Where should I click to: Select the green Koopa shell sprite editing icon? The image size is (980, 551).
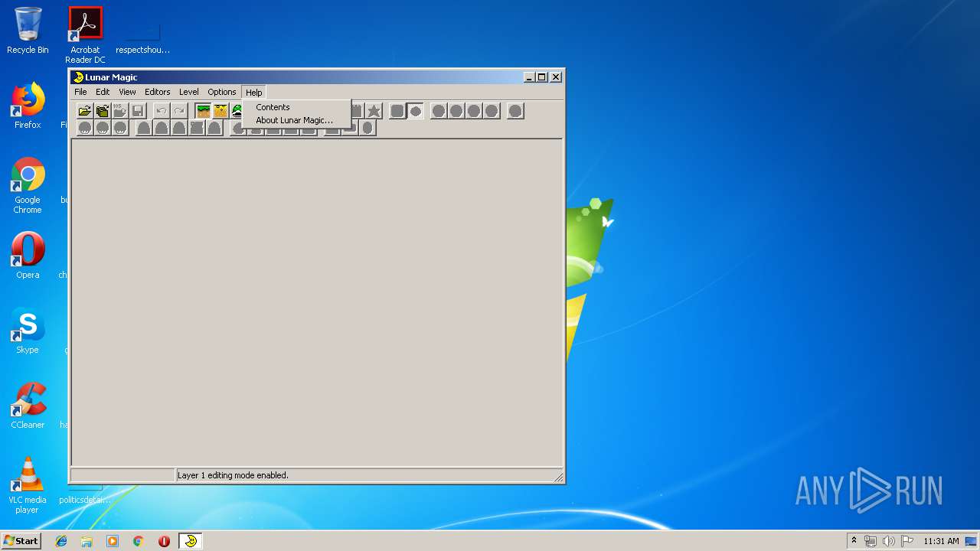237,111
